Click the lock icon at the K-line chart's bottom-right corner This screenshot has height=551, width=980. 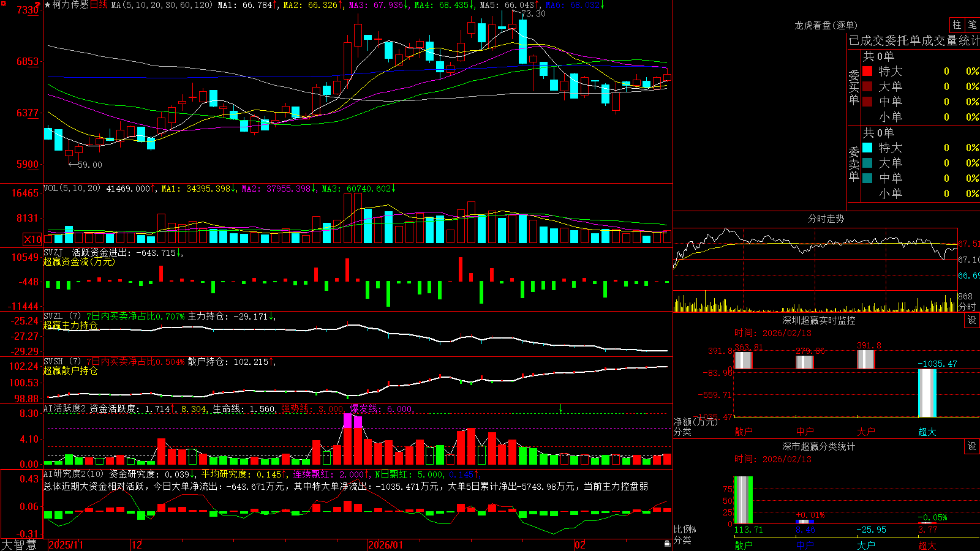click(668, 543)
